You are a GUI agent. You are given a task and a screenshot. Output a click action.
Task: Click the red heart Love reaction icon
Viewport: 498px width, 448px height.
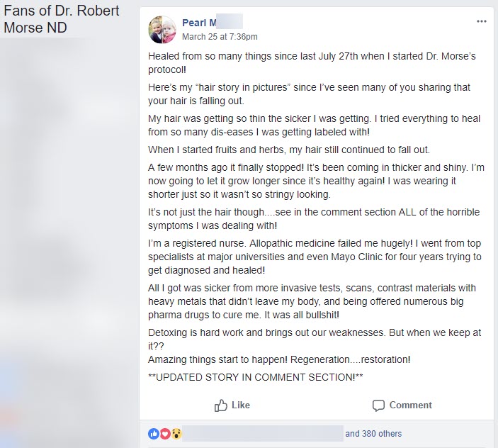coord(165,433)
